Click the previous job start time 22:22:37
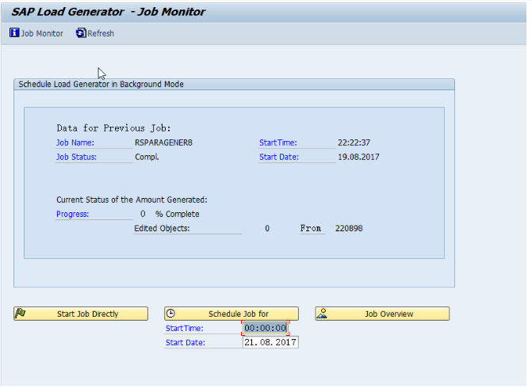 click(354, 143)
